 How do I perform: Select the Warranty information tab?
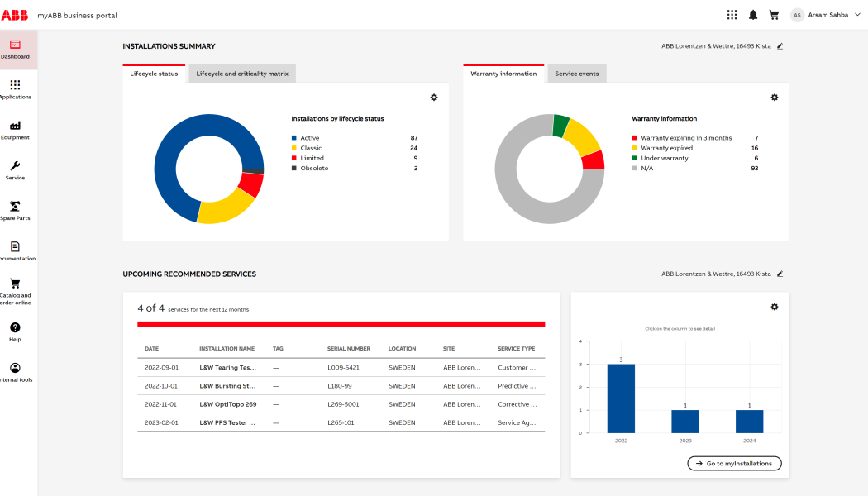tap(503, 74)
